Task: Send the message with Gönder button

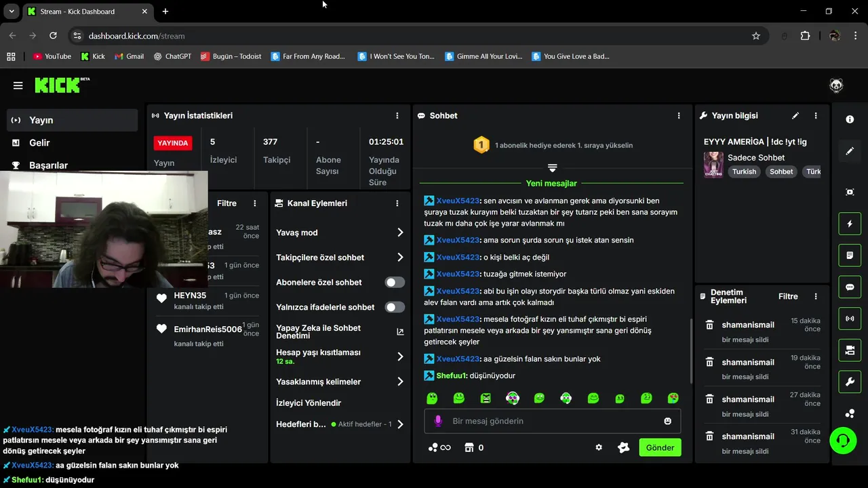Action: click(660, 447)
